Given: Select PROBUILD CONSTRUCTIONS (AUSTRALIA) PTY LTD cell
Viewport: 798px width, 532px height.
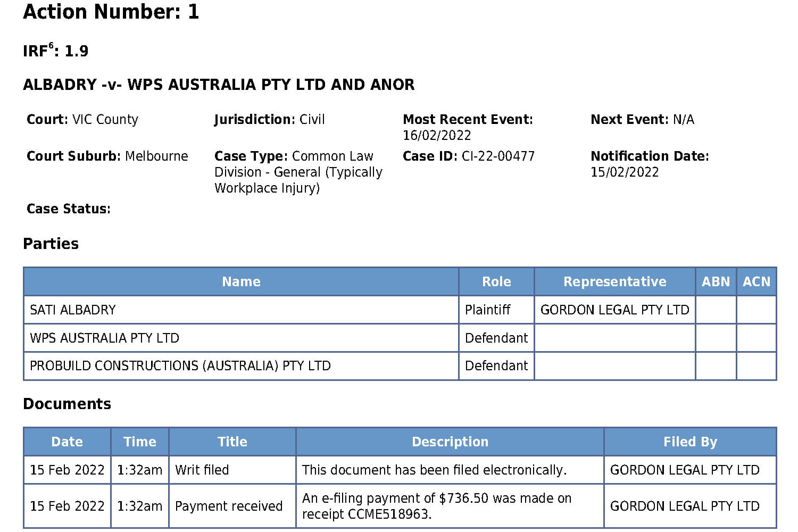Looking at the screenshot, I should (180, 366).
